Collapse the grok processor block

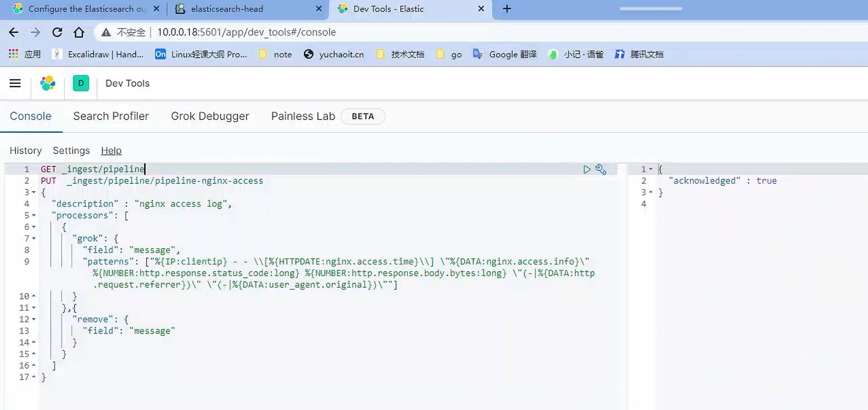click(33, 238)
